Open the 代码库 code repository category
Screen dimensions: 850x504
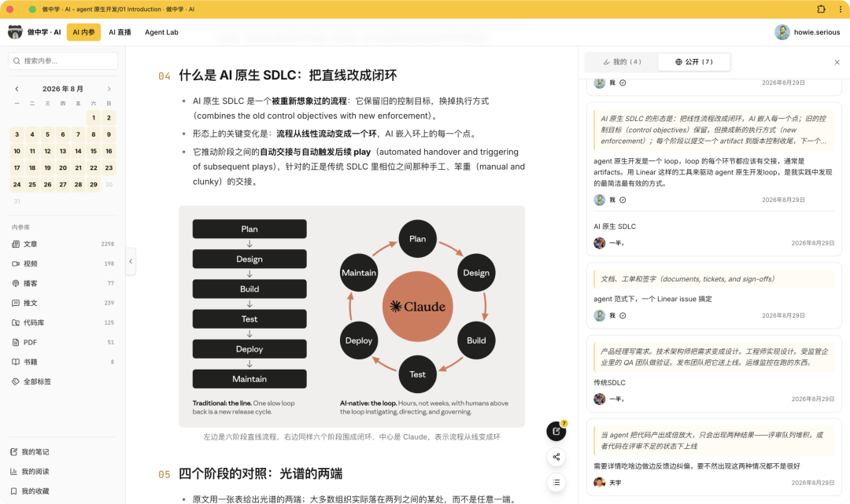point(62,322)
